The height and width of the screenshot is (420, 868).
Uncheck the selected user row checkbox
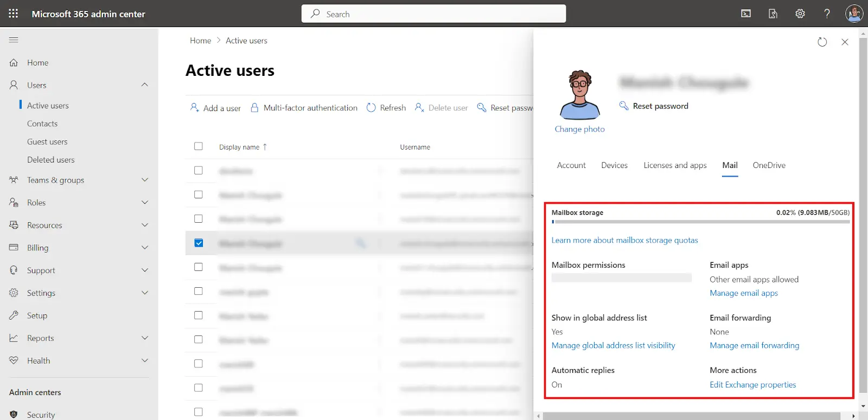(199, 243)
